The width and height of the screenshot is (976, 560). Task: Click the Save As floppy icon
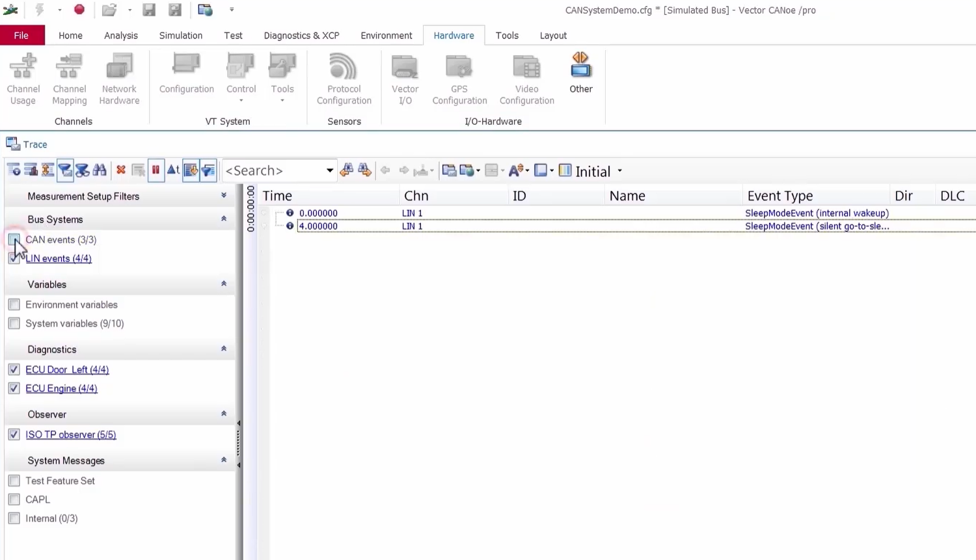[x=175, y=10]
